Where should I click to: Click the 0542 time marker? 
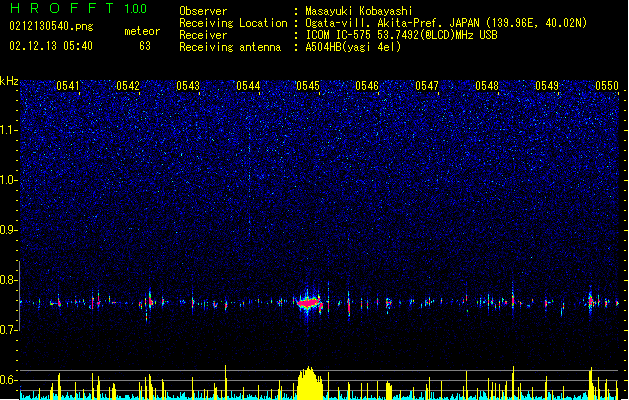tap(128, 86)
